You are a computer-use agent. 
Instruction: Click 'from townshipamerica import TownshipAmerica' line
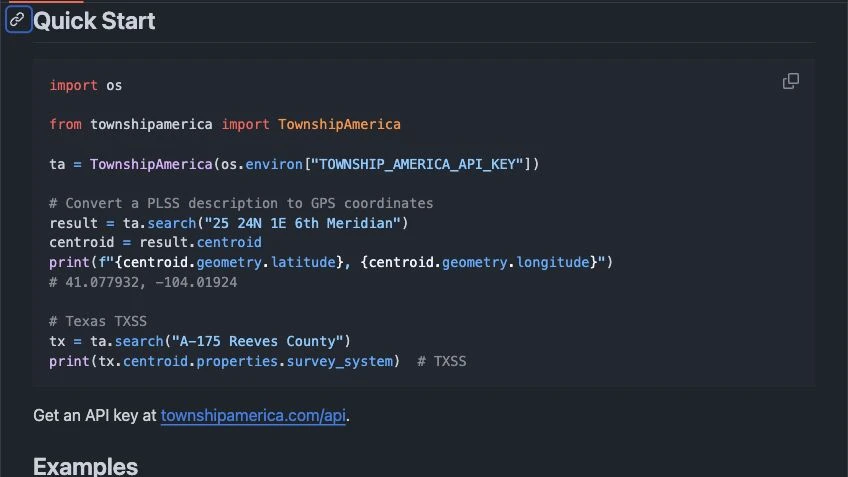pyautogui.click(x=225, y=124)
